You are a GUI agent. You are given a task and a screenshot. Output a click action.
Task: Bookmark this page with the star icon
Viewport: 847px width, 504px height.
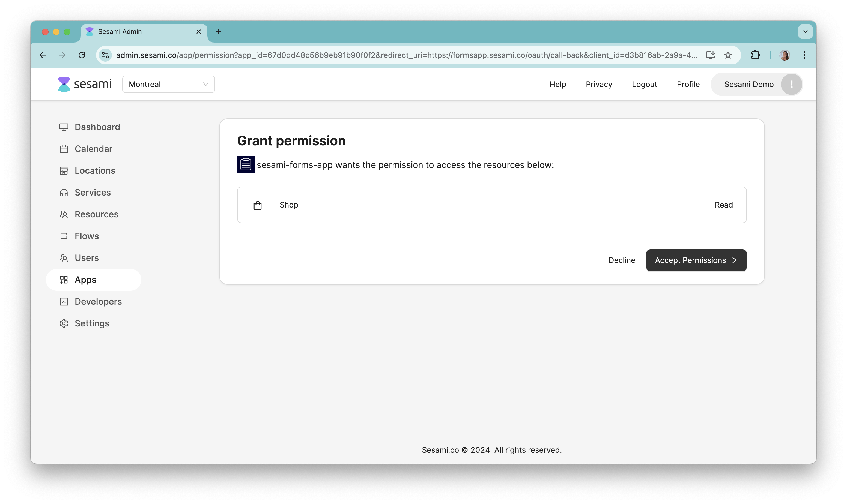pyautogui.click(x=728, y=55)
